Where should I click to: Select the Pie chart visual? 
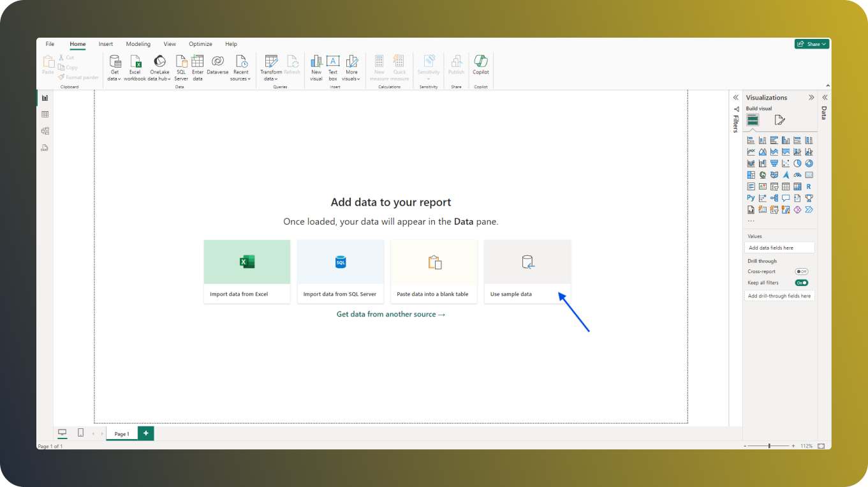[x=797, y=163]
